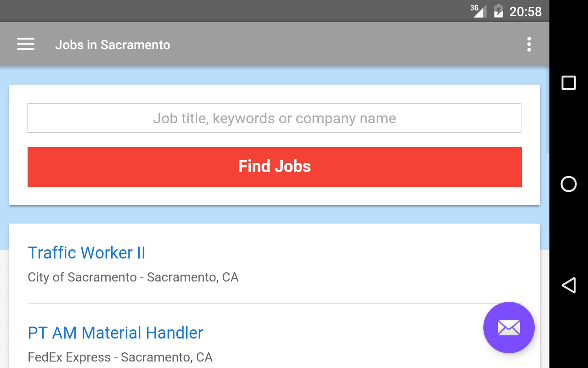Image resolution: width=588 pixels, height=368 pixels.
Task: Tap the 20:58 clock in status bar
Action: click(x=526, y=11)
